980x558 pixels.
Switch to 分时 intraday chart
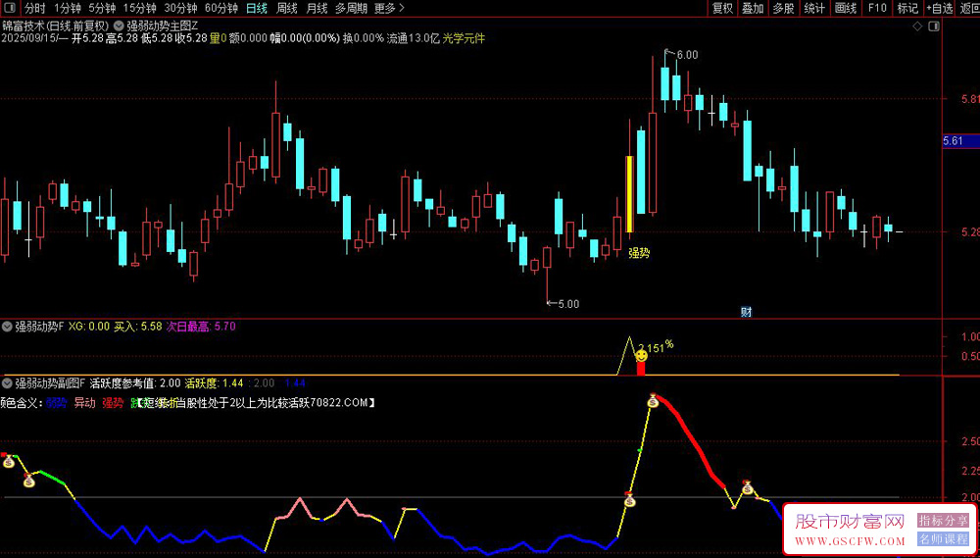[35, 8]
